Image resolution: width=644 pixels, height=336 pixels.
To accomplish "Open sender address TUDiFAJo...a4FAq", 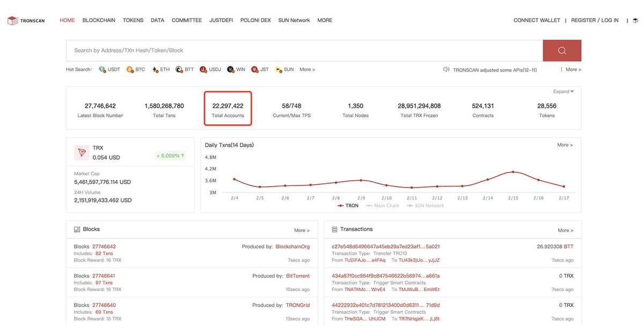I will pyautogui.click(x=365, y=260).
